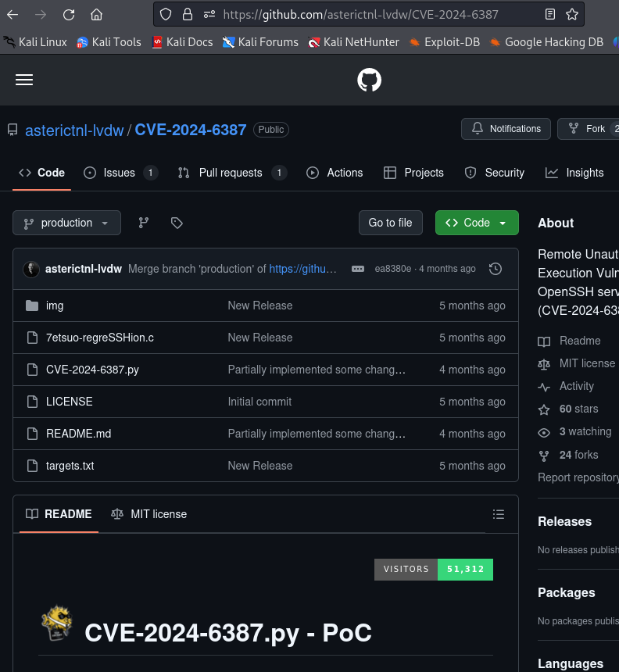Screen dimensions: 619x672
Task: Click the MIT license link in About sidebar
Action: 587,363
